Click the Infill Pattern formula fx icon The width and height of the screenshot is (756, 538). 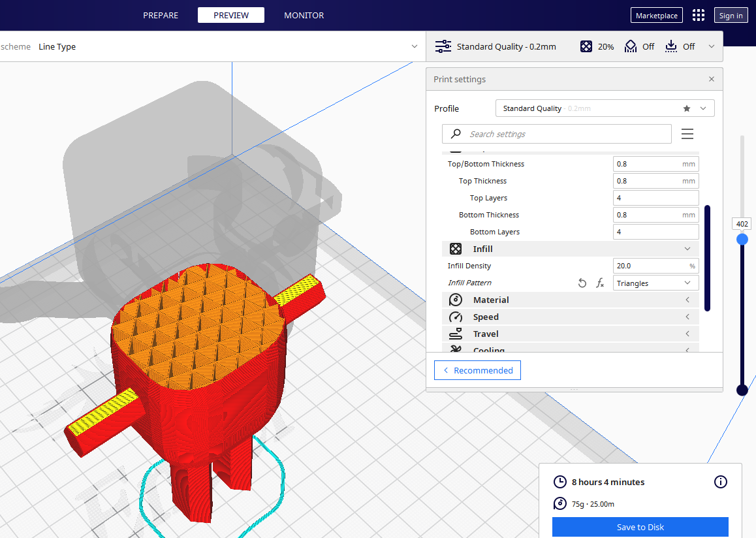600,283
